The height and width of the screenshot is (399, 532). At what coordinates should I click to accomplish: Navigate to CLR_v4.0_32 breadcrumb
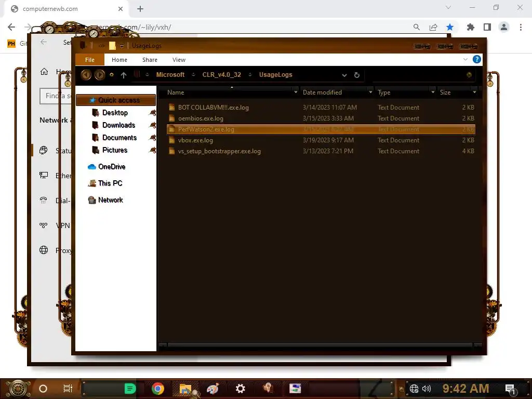(x=221, y=75)
